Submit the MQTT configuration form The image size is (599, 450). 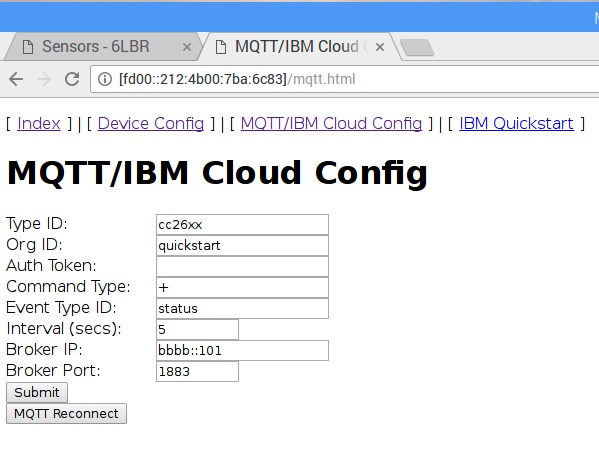(x=37, y=392)
